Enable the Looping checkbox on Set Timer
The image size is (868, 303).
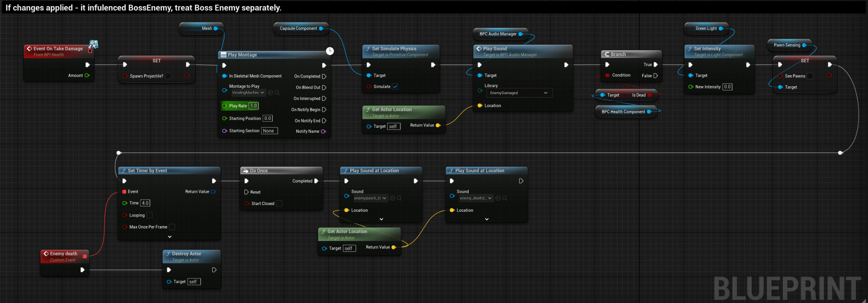click(150, 215)
